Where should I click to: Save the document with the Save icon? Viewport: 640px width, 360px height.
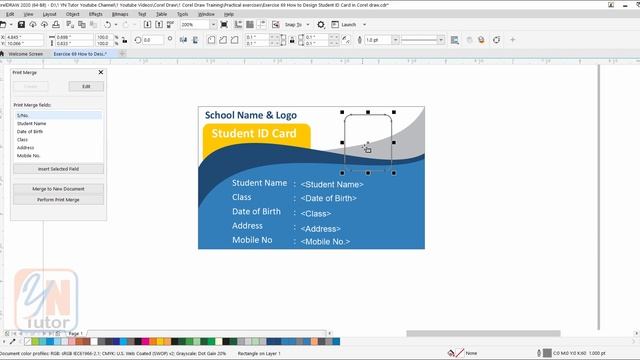(x=21, y=24)
